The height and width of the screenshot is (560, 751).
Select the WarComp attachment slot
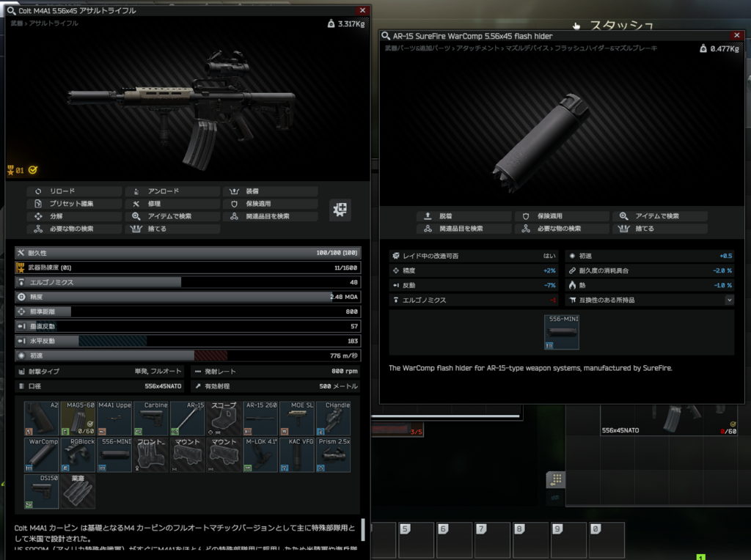pos(43,455)
